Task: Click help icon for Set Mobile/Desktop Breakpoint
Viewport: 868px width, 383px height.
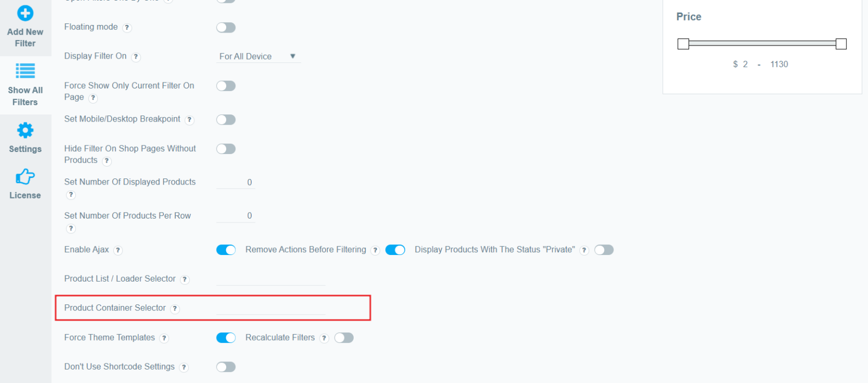Action: coord(189,120)
